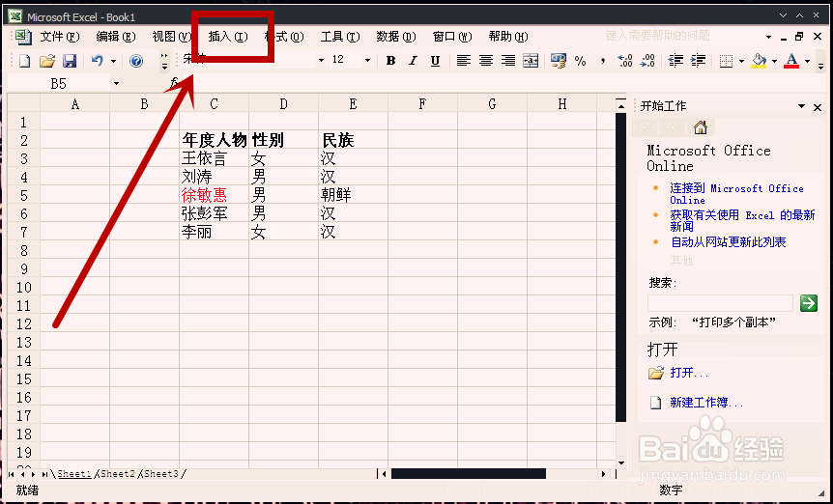The image size is (833, 504).
Task: Select column F header
Action: point(423,103)
